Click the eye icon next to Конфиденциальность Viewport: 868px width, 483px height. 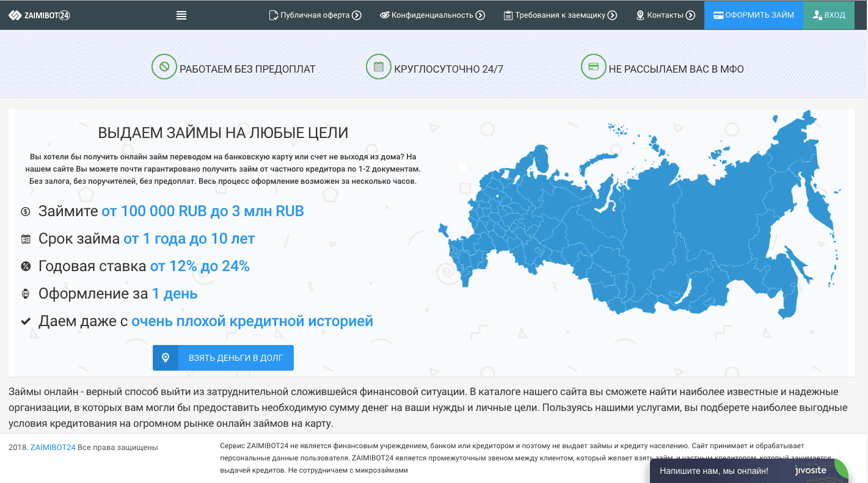click(385, 15)
